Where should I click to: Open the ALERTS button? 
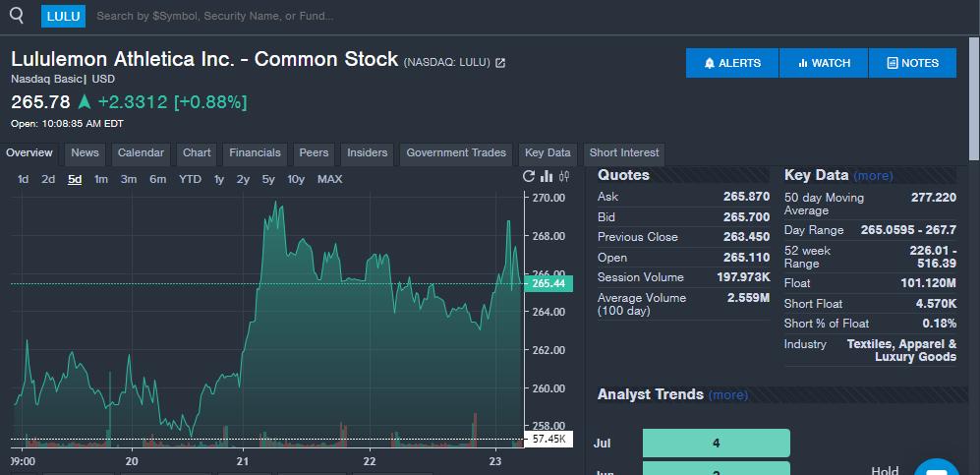[732, 63]
